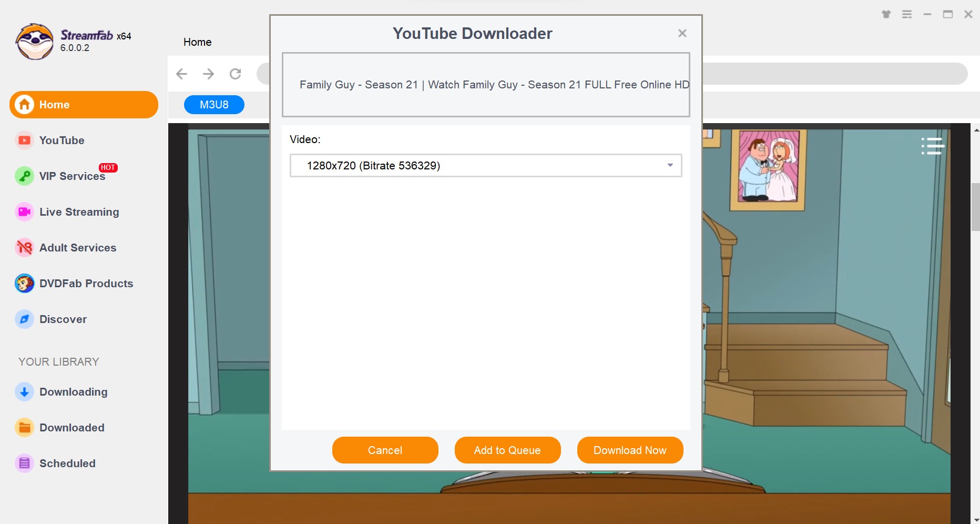Click Download Now button
Image resolution: width=980 pixels, height=524 pixels.
pyautogui.click(x=630, y=450)
